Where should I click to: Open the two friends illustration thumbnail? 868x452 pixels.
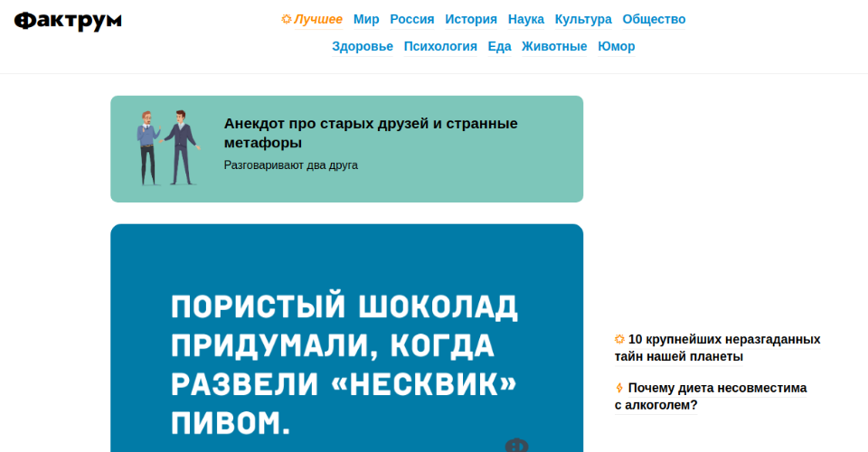pos(168,147)
